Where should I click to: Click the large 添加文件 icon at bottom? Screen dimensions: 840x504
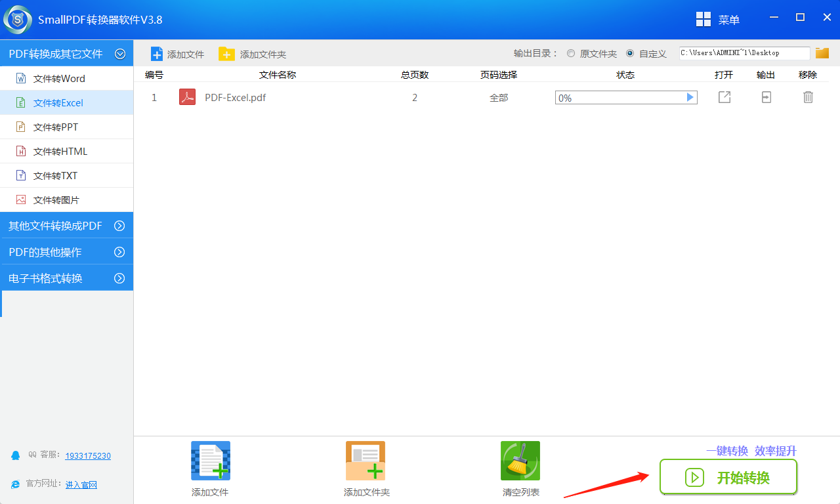pyautogui.click(x=211, y=461)
